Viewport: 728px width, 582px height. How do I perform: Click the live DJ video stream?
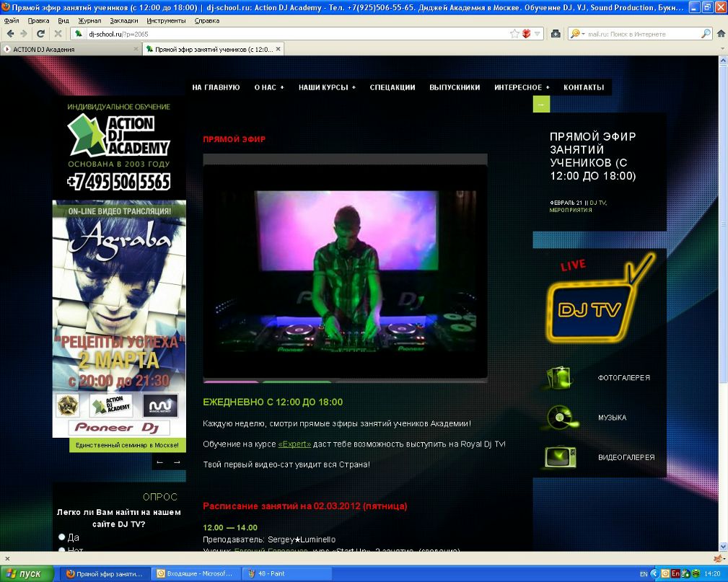click(x=345, y=271)
